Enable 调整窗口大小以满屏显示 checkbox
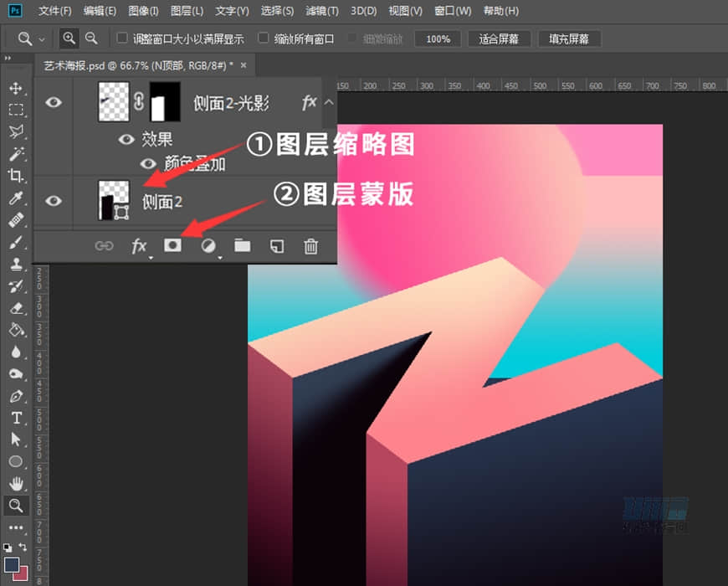Image resolution: width=728 pixels, height=586 pixels. pyautogui.click(x=122, y=38)
